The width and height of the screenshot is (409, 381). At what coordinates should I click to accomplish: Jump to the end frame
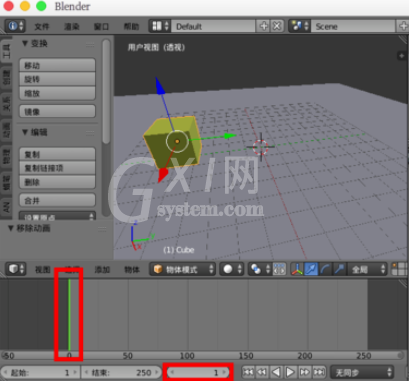(319, 372)
